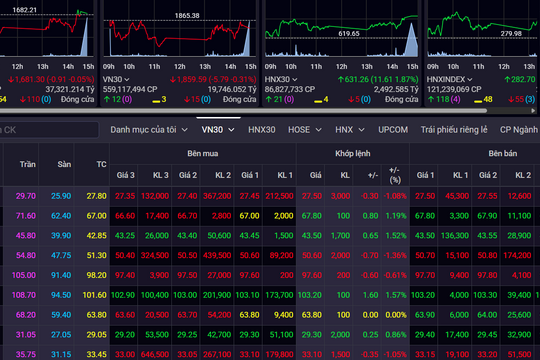The image size is (540, 360).
Task: Click the advancers count 21 on the HNX30 card
Action: click(x=278, y=100)
